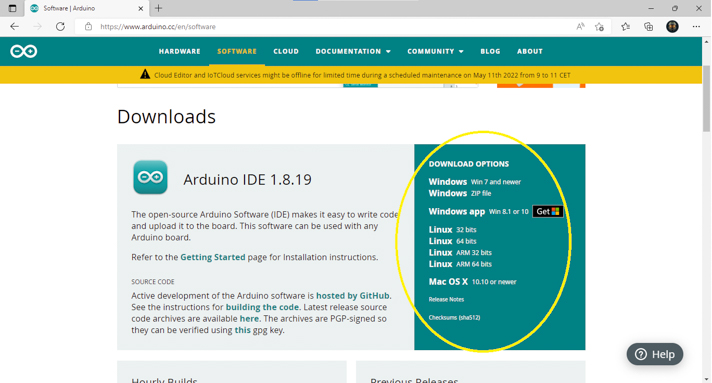Select the SOFTWARE menu item
This screenshot has width=712, height=383.
tap(237, 51)
